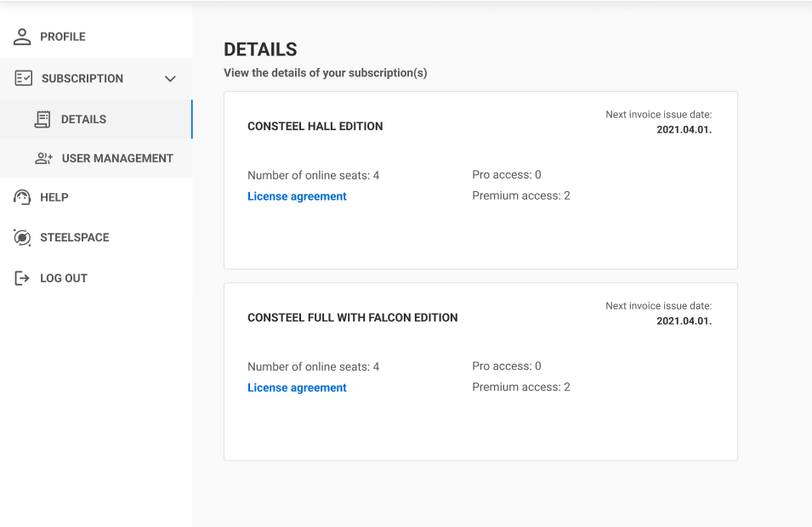Open STEELSPACE from the sidebar
This screenshot has height=527, width=812.
[75, 238]
